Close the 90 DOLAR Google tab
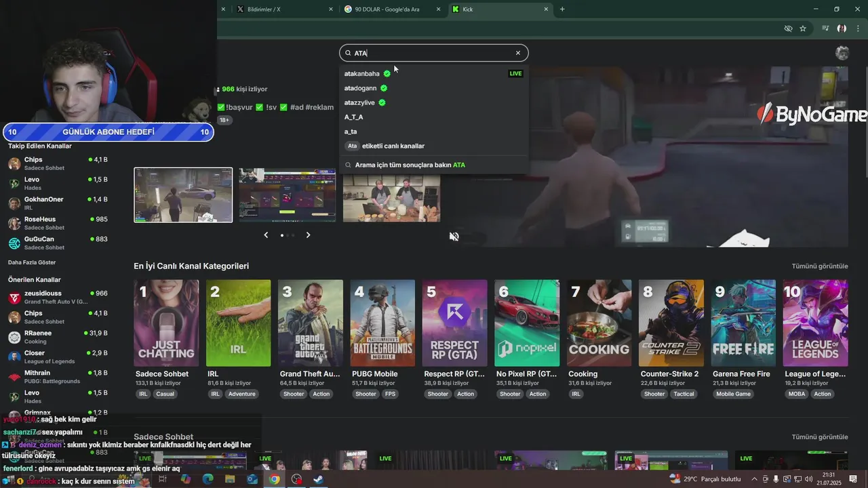 [438, 9]
